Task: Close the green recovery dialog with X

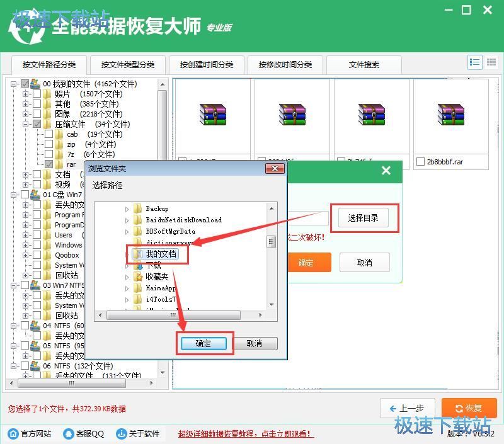Action: (386, 170)
